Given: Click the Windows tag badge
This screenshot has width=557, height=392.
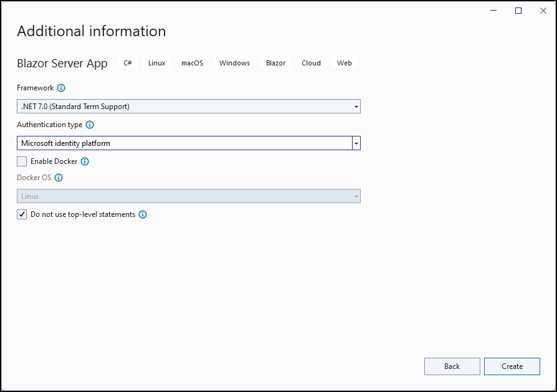Looking at the screenshot, I should click(x=234, y=63).
